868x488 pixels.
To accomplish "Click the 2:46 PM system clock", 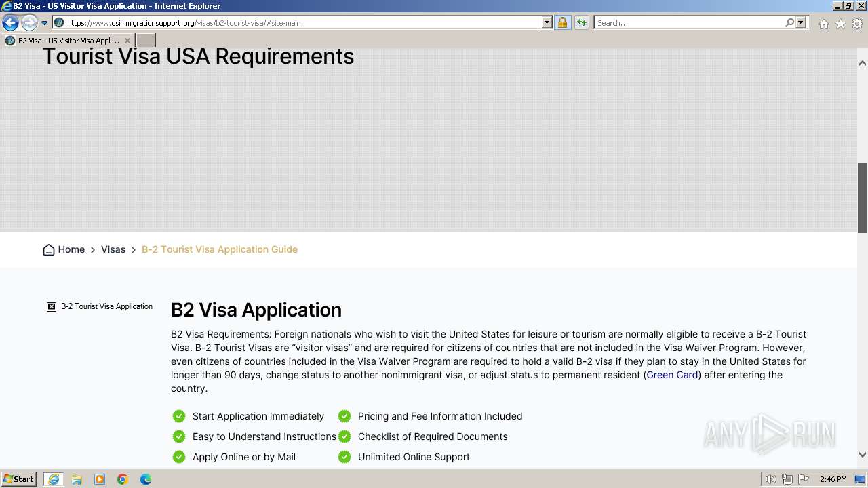I will 833,479.
